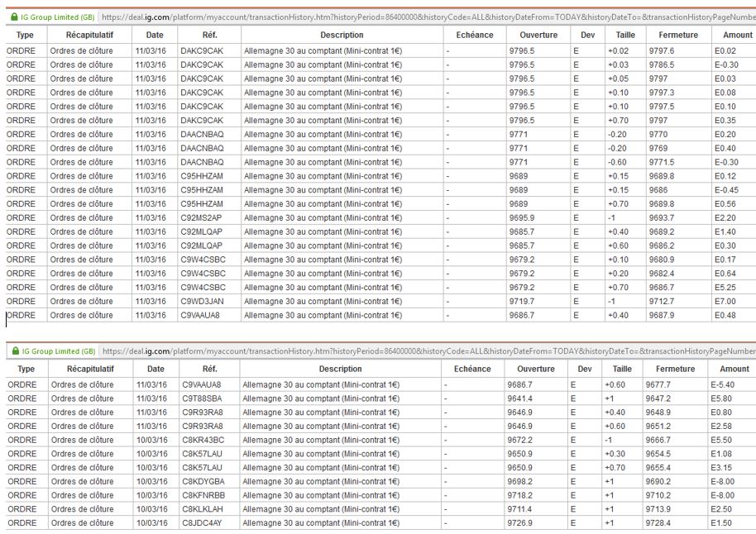The width and height of the screenshot is (756, 534).
Task: Click the lower deal.ig.com URL field
Action: (x=428, y=350)
